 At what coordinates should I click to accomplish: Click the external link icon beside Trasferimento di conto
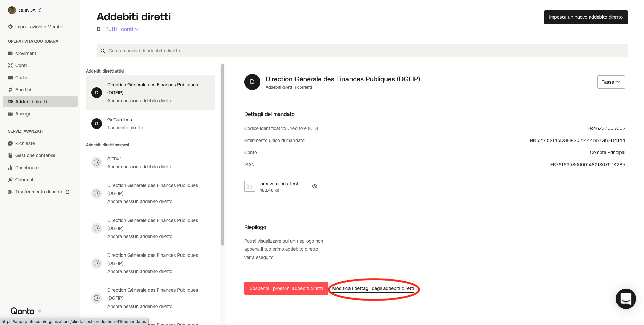[68, 192]
